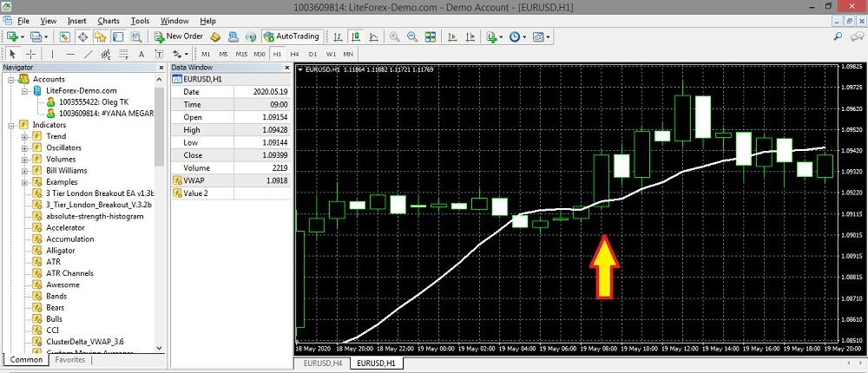Switch to Favorites tab in Navigator
Image resolution: width=868 pixels, height=373 pixels.
pyautogui.click(x=69, y=360)
